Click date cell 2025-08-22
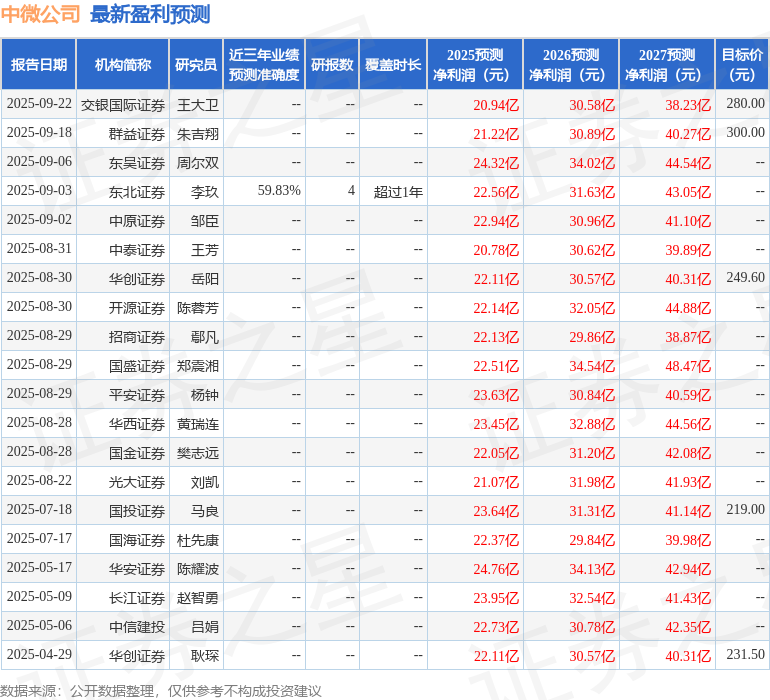 [x=39, y=480]
